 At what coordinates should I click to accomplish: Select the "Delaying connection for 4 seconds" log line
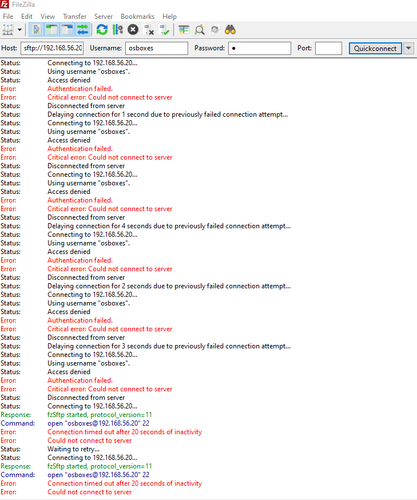pyautogui.click(x=169, y=226)
